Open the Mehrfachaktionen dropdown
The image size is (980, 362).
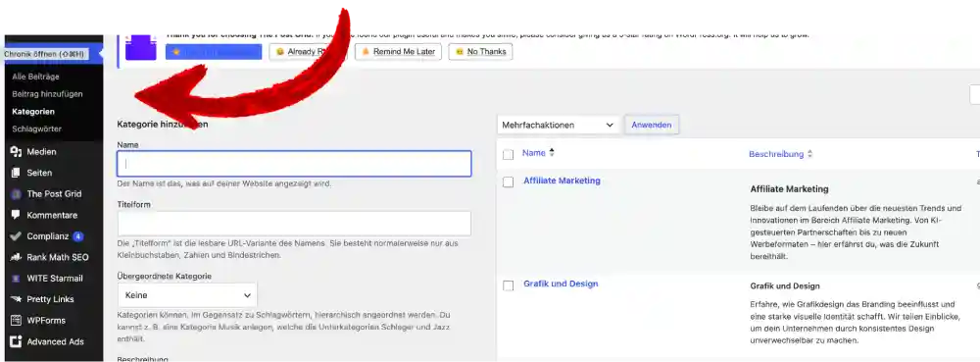(x=559, y=125)
